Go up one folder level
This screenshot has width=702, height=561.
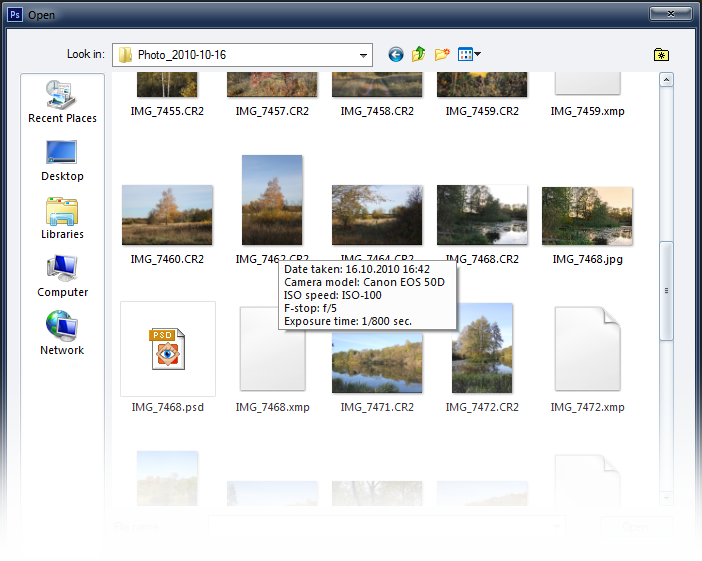click(419, 54)
